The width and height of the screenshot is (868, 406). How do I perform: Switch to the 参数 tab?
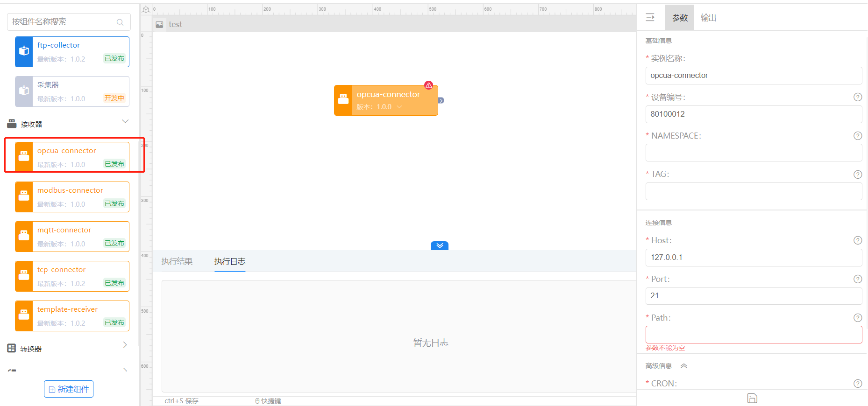[x=680, y=18]
